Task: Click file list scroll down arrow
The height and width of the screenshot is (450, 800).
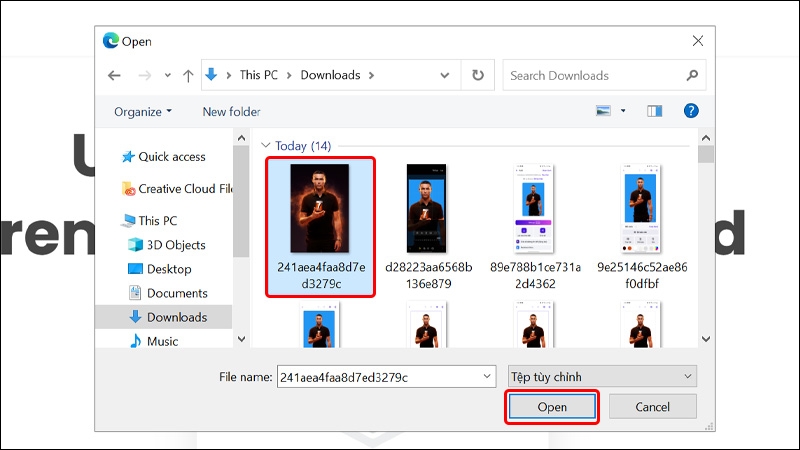Action: click(x=706, y=339)
